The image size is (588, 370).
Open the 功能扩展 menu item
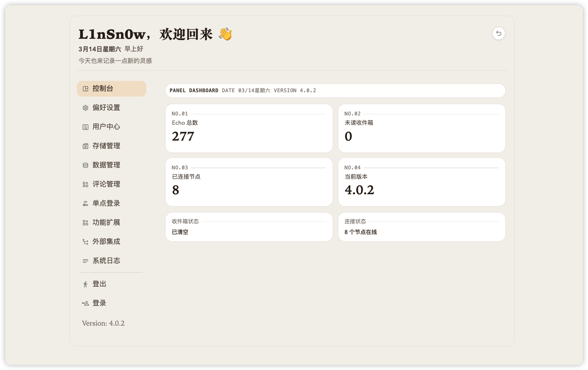point(106,222)
